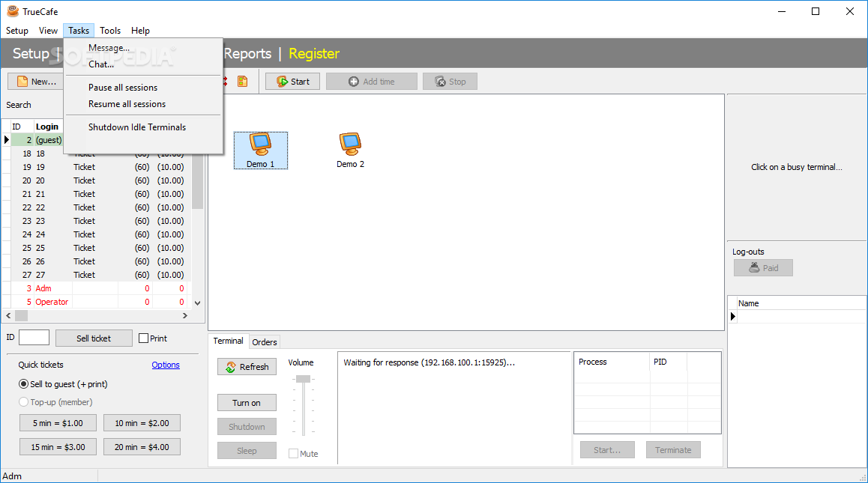
Task: Select ticket row with login 22
Action: [97, 207]
